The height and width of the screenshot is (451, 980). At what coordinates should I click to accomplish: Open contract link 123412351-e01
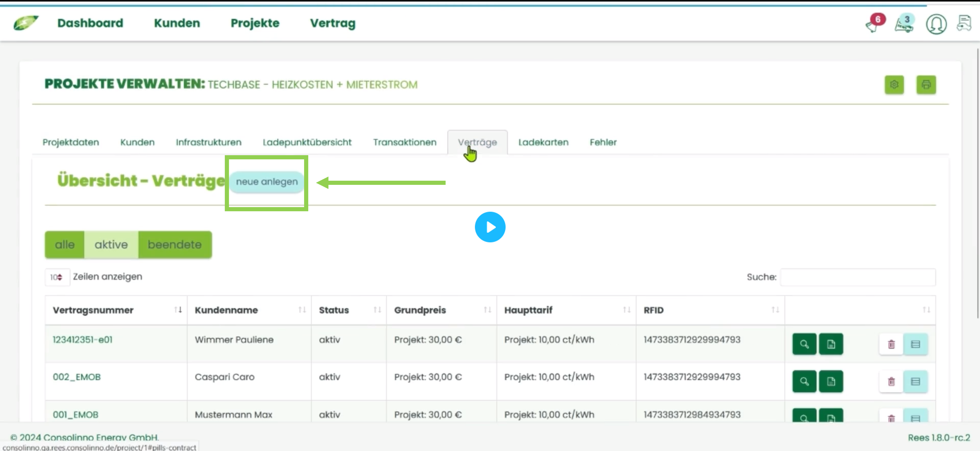(x=83, y=339)
